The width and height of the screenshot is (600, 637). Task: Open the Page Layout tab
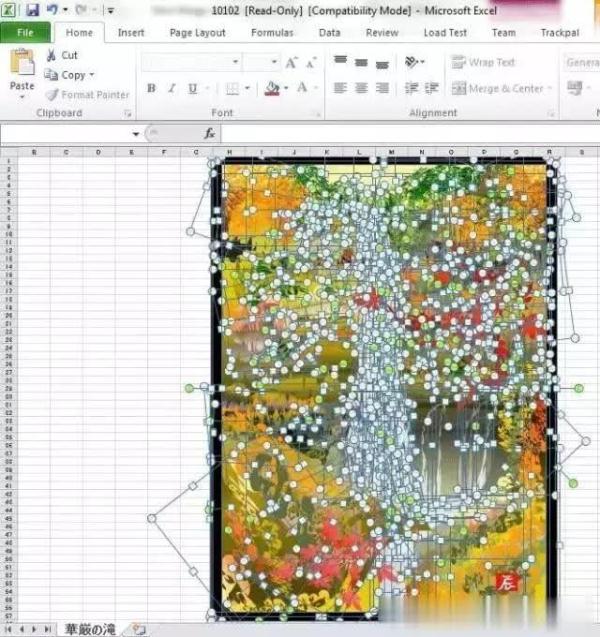(x=197, y=32)
